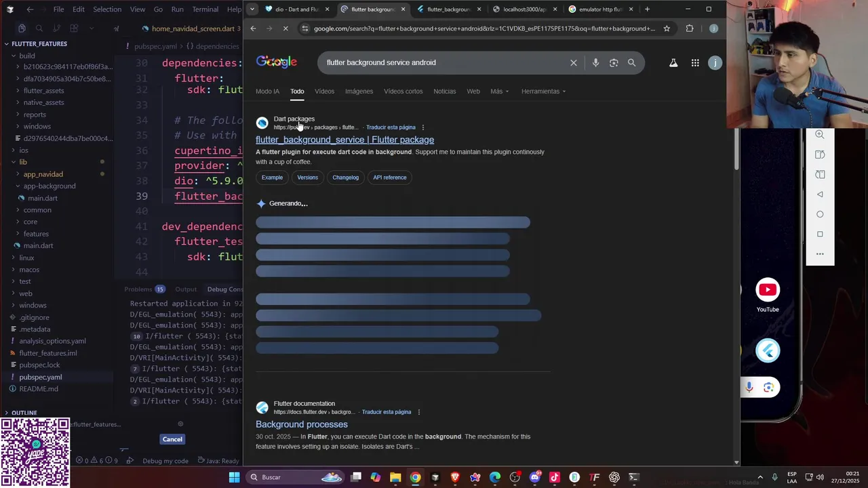Click the Chrome address bar URL
Screen dimensions: 868x488
click(484, 28)
